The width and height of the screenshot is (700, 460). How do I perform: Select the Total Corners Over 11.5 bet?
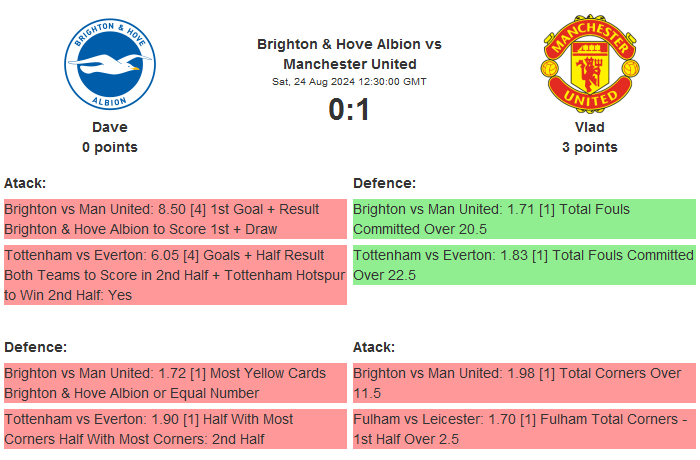pos(523,383)
